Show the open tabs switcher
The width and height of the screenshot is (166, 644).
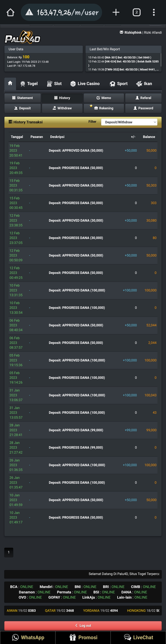136,12
